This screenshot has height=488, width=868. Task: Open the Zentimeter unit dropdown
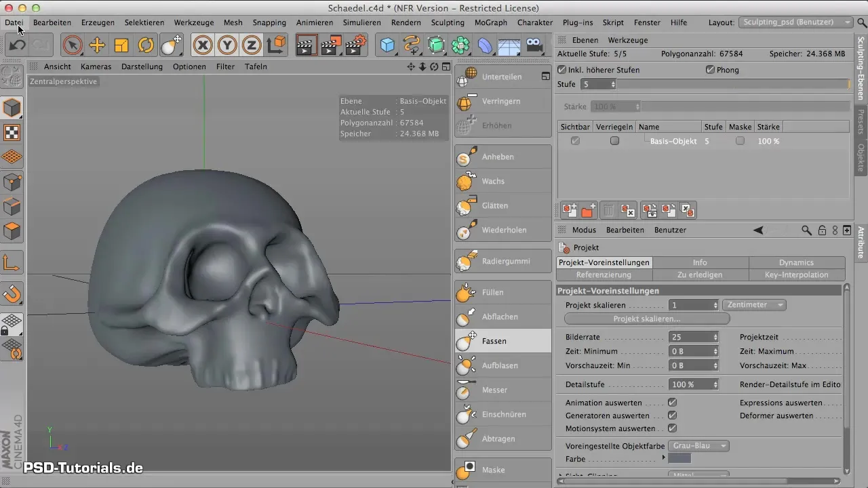[x=754, y=305]
